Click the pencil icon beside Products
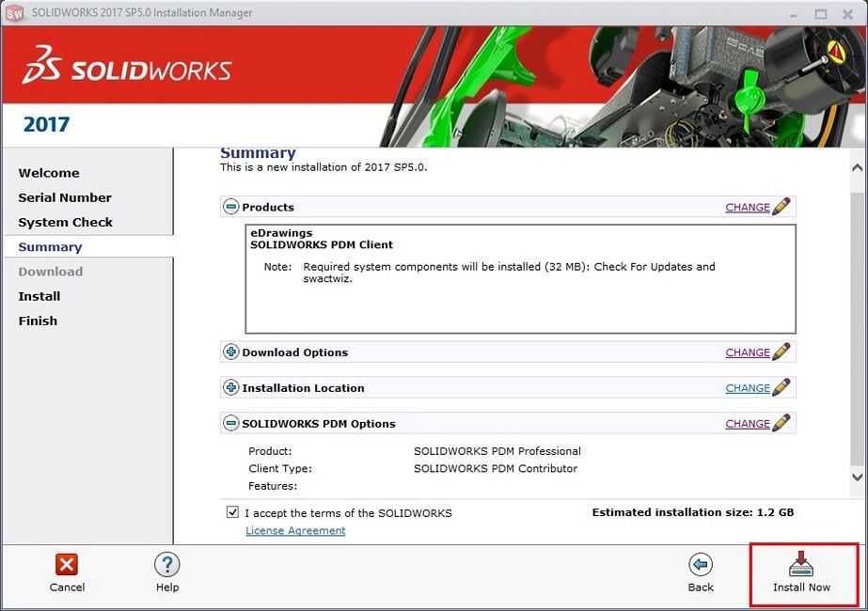868x611 pixels. click(x=781, y=207)
